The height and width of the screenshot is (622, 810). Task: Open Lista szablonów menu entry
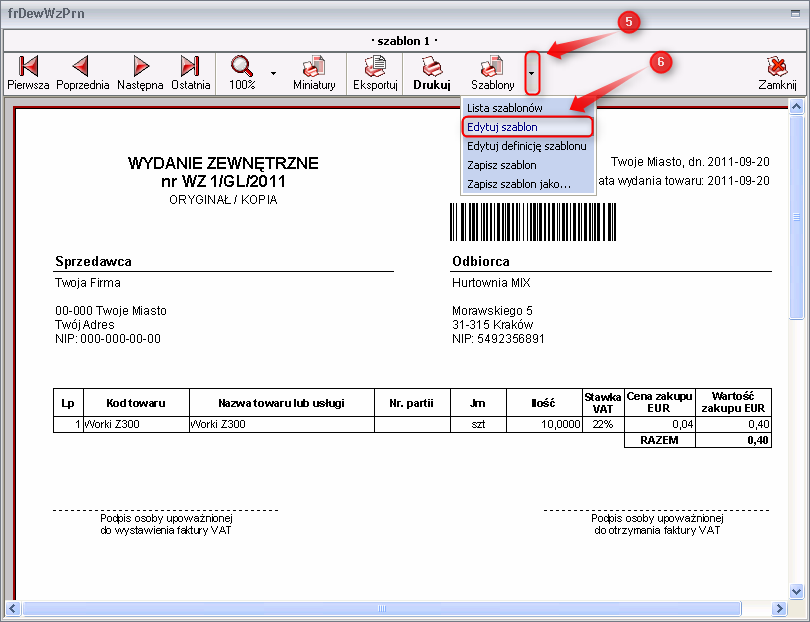(x=505, y=107)
